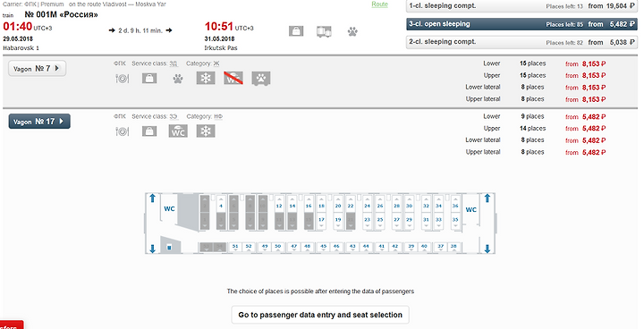Click the air conditioning snowflake icon for Vagon 7
Image resolution: width=644 pixels, height=329 pixels.
(206, 78)
